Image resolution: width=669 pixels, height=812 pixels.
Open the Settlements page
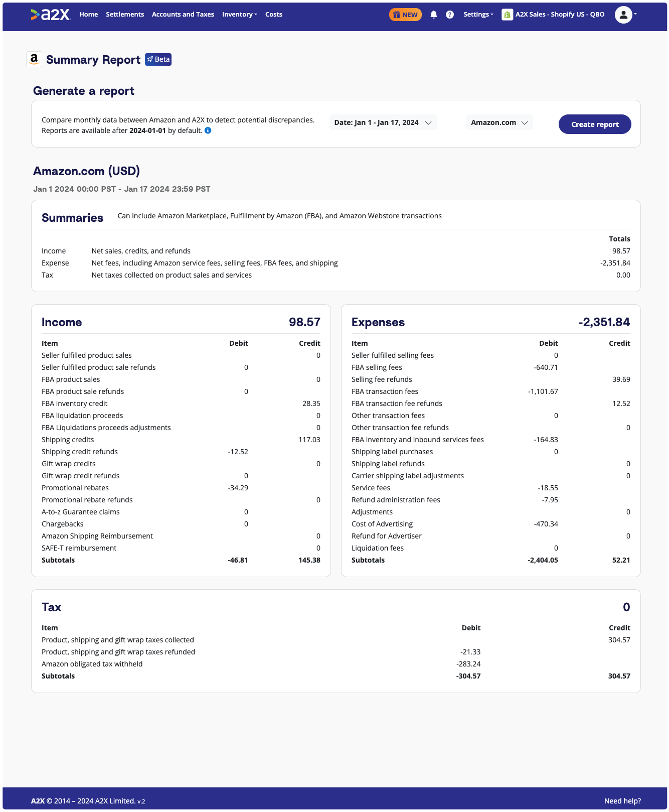coord(125,15)
